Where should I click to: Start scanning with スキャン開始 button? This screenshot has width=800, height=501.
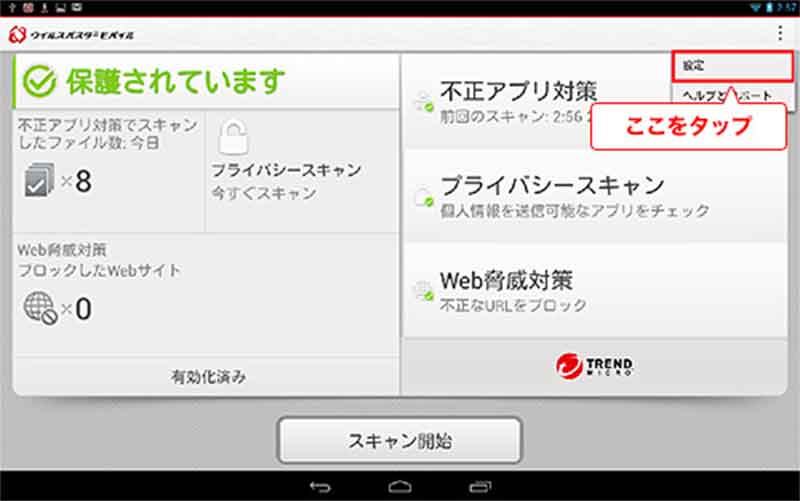point(400,441)
